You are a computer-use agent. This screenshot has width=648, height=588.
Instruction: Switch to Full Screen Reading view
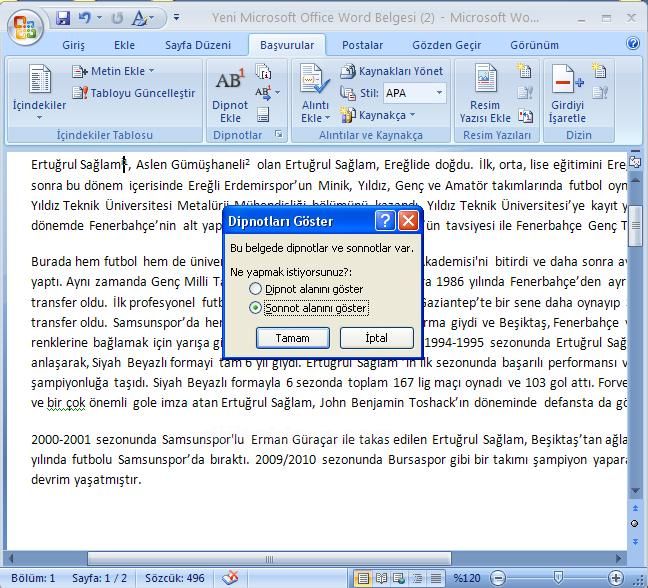click(381, 578)
